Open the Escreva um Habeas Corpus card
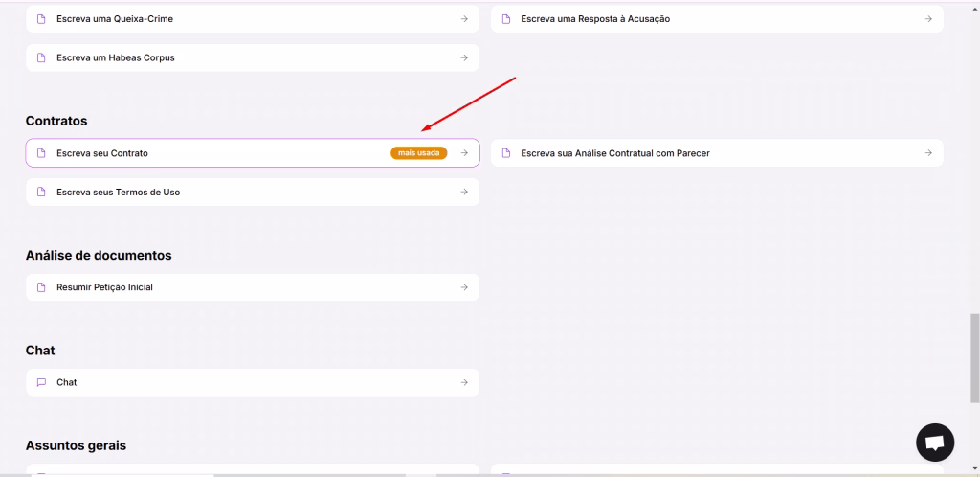 point(253,57)
